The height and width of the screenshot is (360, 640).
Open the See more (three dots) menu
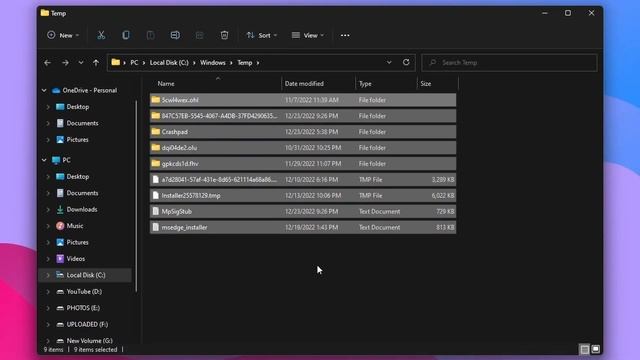(x=345, y=36)
